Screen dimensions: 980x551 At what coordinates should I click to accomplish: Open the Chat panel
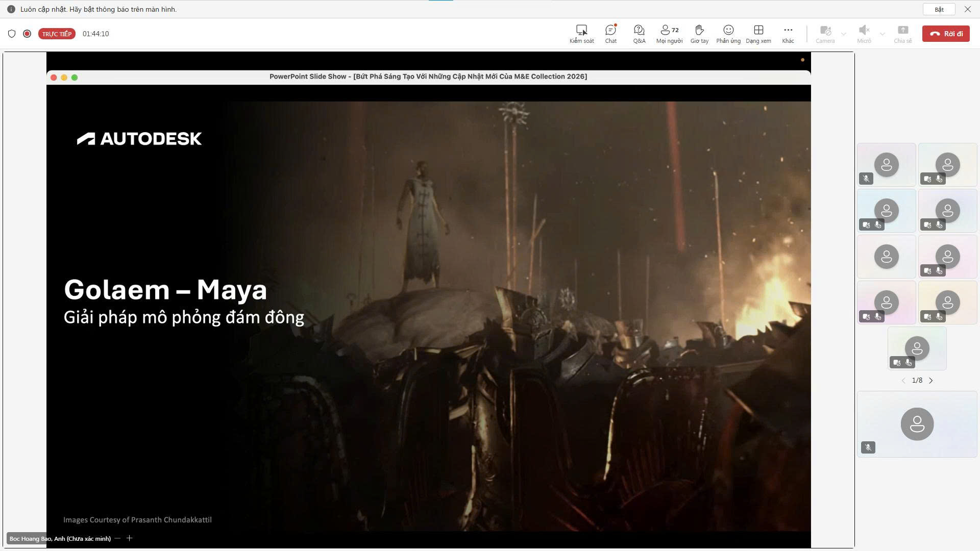coord(610,34)
